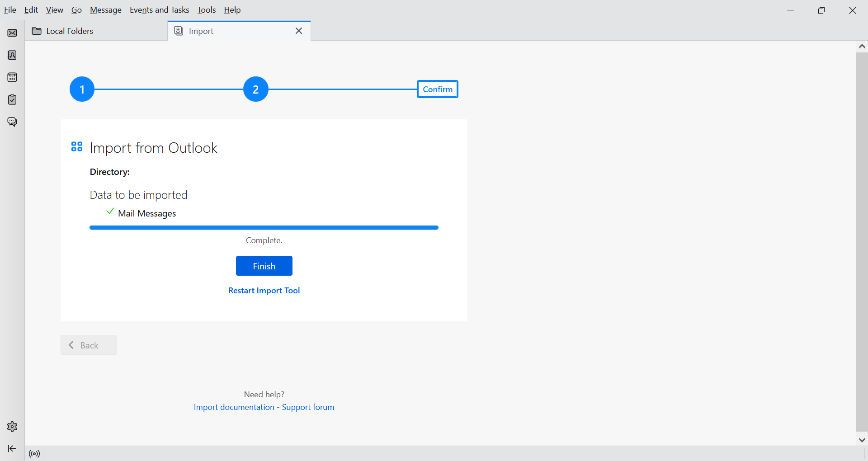Image resolution: width=868 pixels, height=461 pixels.
Task: Click the import progress bar
Action: (264, 228)
